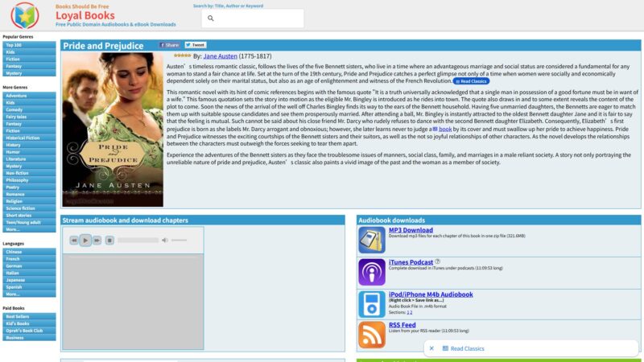Click the orange RSS Feed icon

[372, 335]
